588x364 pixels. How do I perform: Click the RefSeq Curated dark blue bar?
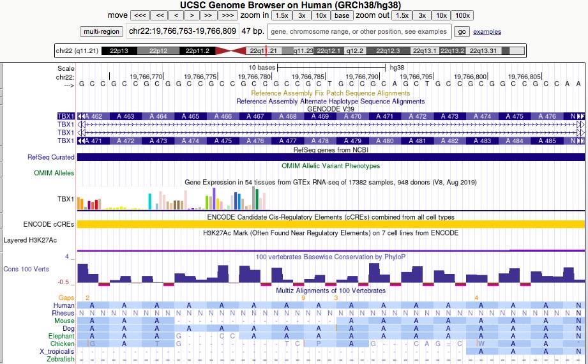331,157
